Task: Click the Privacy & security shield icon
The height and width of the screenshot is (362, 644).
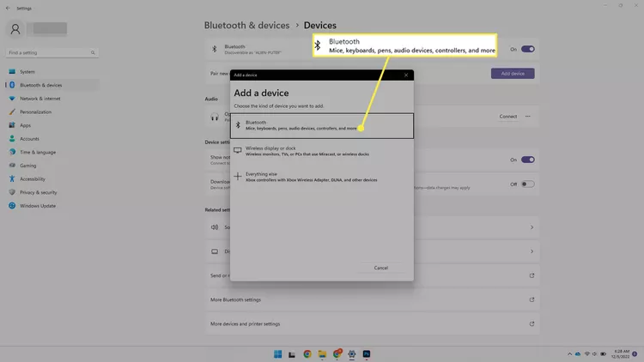Action: point(12,192)
